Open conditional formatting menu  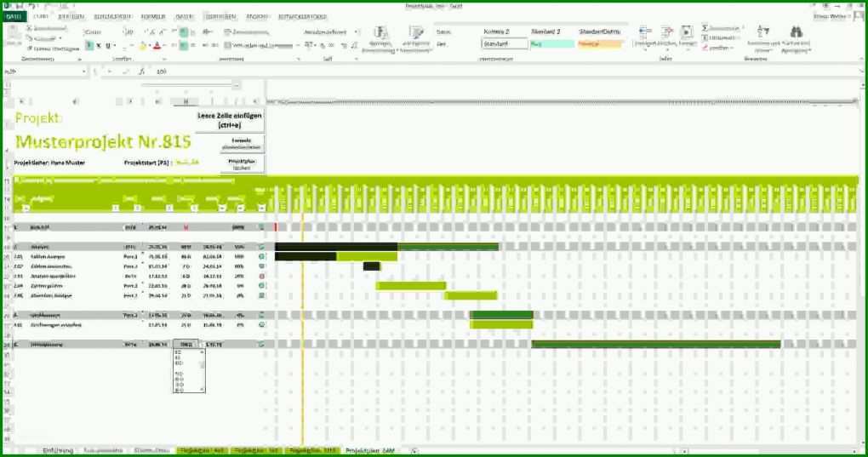click(x=380, y=39)
